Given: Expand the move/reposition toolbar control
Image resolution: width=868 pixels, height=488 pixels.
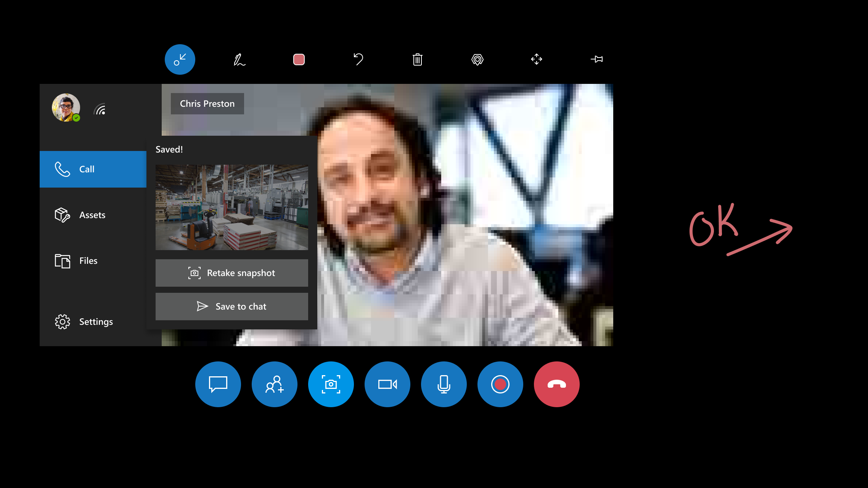Looking at the screenshot, I should click(537, 59).
